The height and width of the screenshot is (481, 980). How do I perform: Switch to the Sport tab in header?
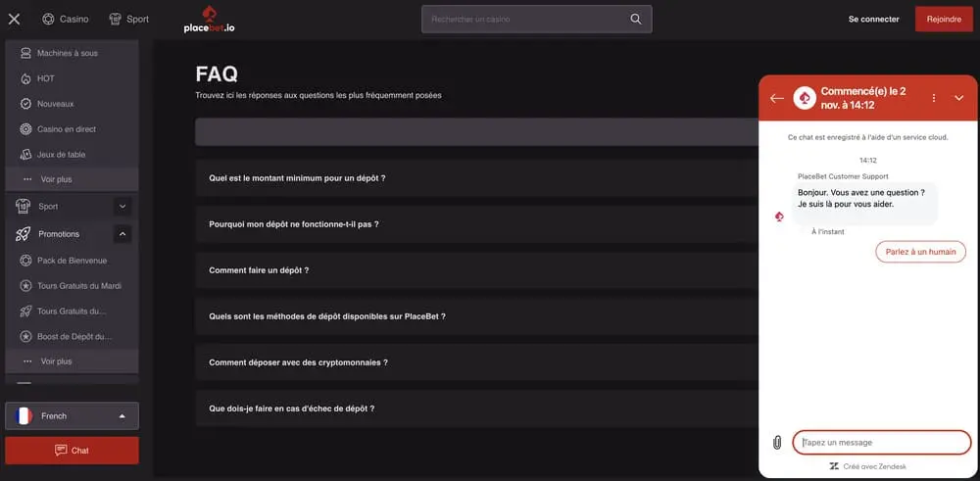click(129, 19)
